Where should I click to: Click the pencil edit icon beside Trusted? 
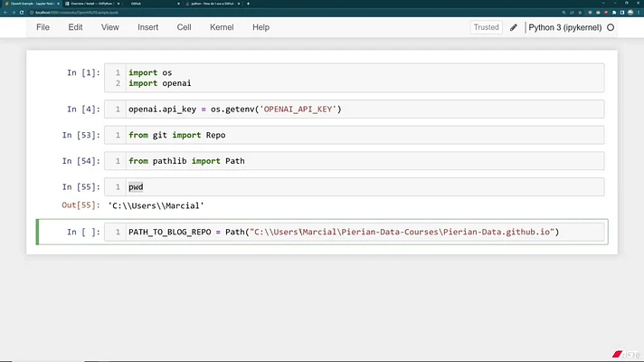coord(514,27)
